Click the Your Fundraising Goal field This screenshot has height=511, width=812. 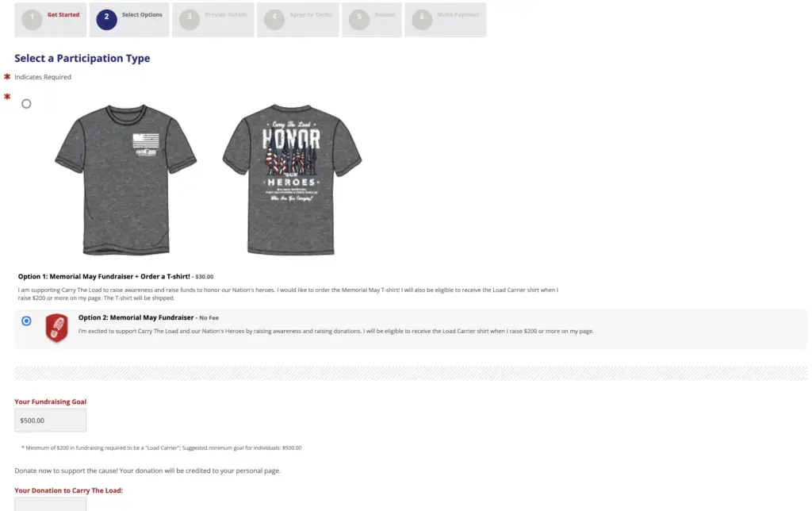point(50,421)
